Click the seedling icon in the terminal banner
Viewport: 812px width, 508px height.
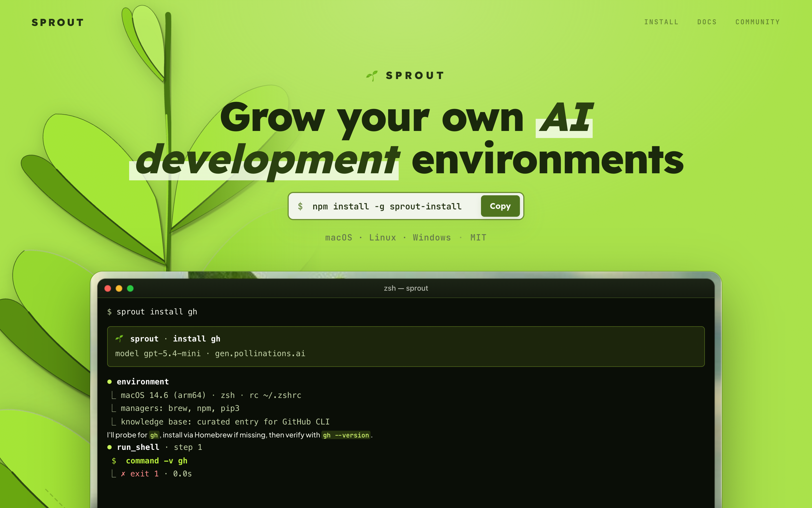119,339
